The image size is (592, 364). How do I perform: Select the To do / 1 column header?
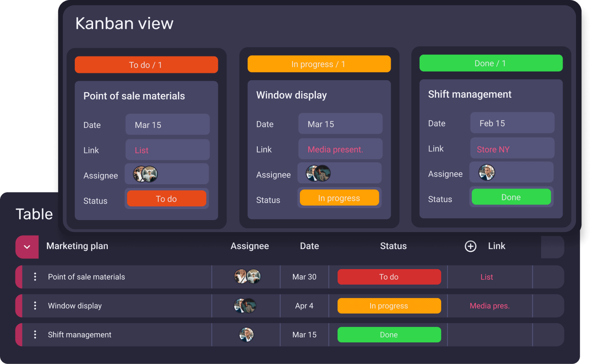point(146,65)
